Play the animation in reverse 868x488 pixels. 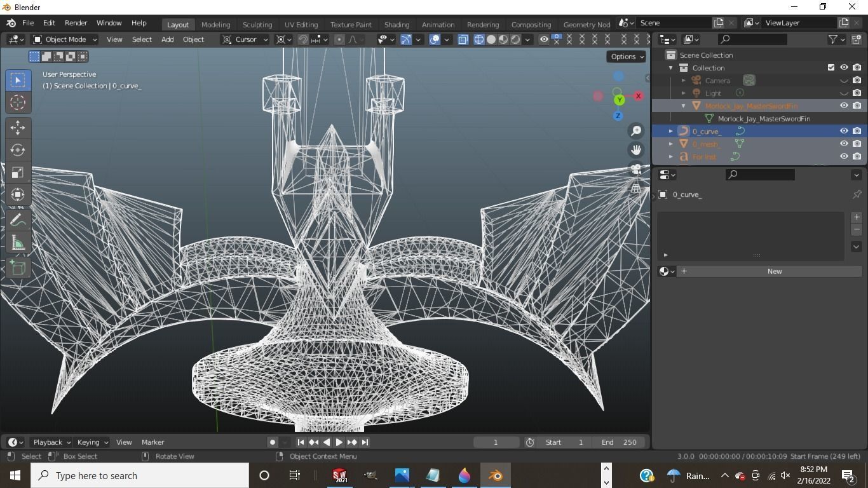327,442
